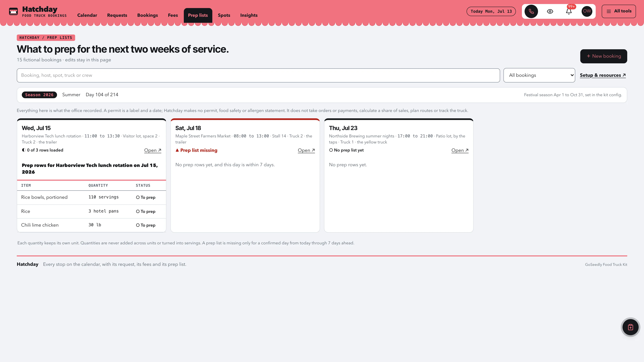Go to the Insights tab
Viewport: 644px width, 362px height.
tap(249, 15)
